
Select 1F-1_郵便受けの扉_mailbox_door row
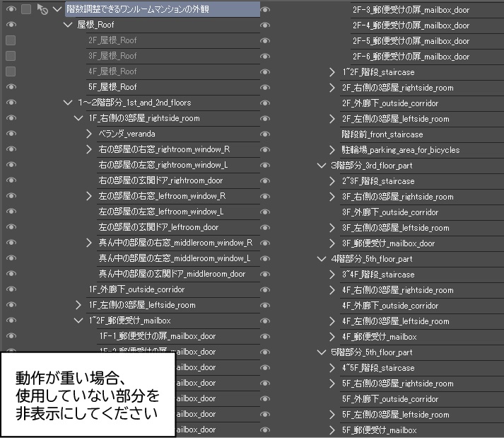coord(178,336)
